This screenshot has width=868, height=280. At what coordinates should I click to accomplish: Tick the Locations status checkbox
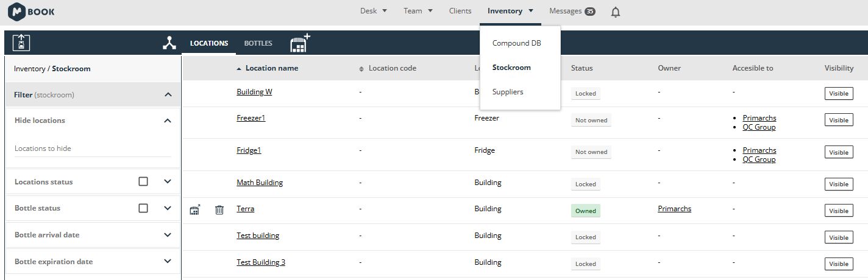[x=143, y=181]
